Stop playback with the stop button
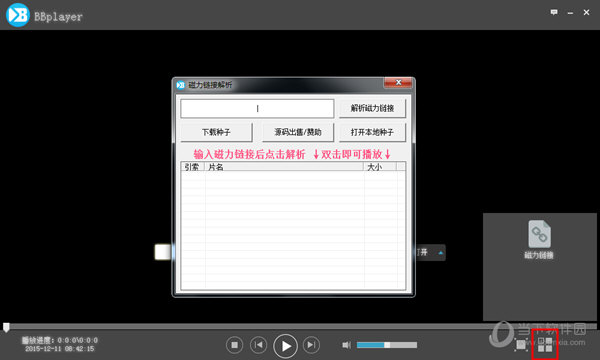The height and width of the screenshot is (360, 600). (234, 345)
